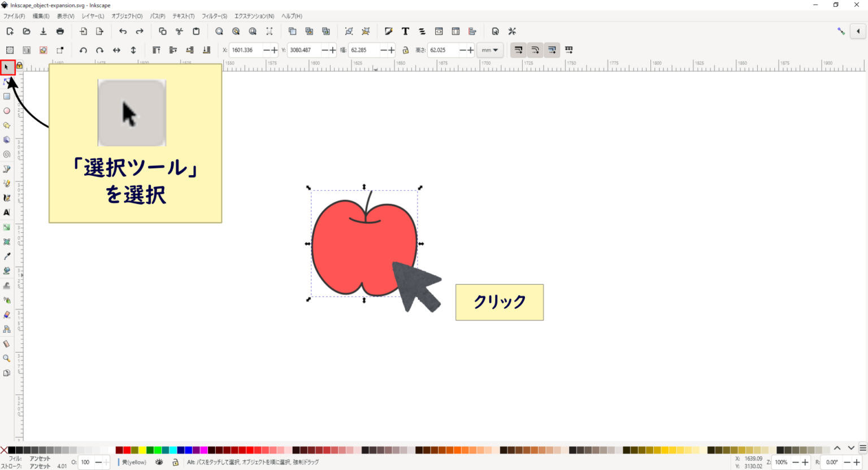The height and width of the screenshot is (470, 868).
Task: Select the Spiral tool
Action: pyautogui.click(x=7, y=154)
